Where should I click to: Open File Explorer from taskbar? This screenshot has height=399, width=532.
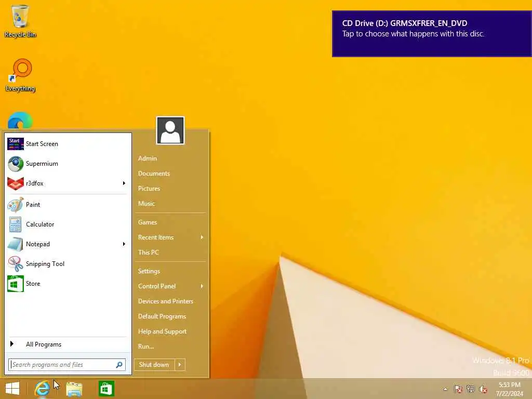click(x=74, y=389)
